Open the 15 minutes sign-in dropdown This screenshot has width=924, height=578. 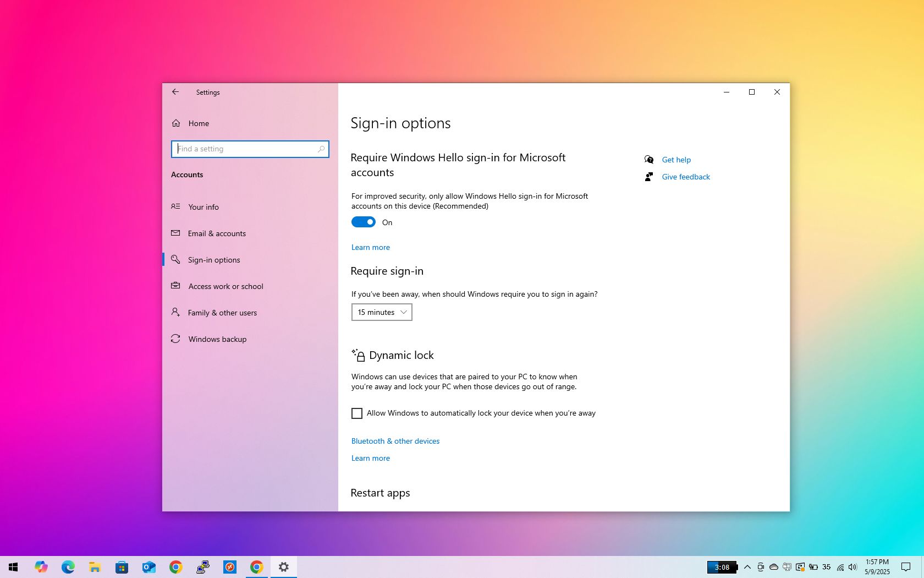[381, 312]
